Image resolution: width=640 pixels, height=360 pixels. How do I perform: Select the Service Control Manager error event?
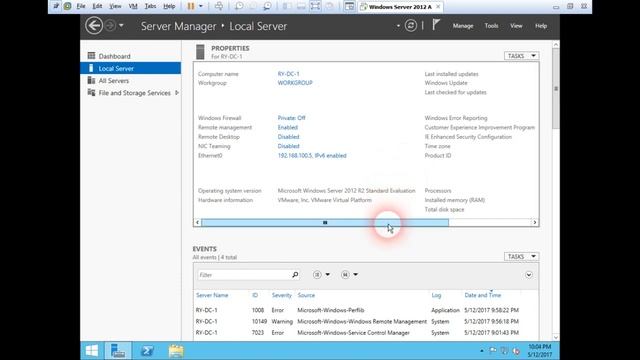click(x=366, y=333)
